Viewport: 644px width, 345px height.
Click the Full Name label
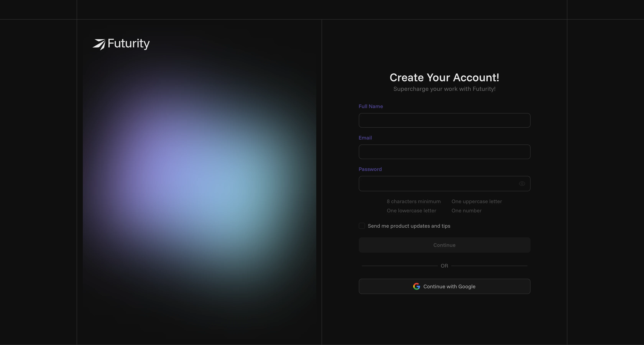click(x=371, y=106)
